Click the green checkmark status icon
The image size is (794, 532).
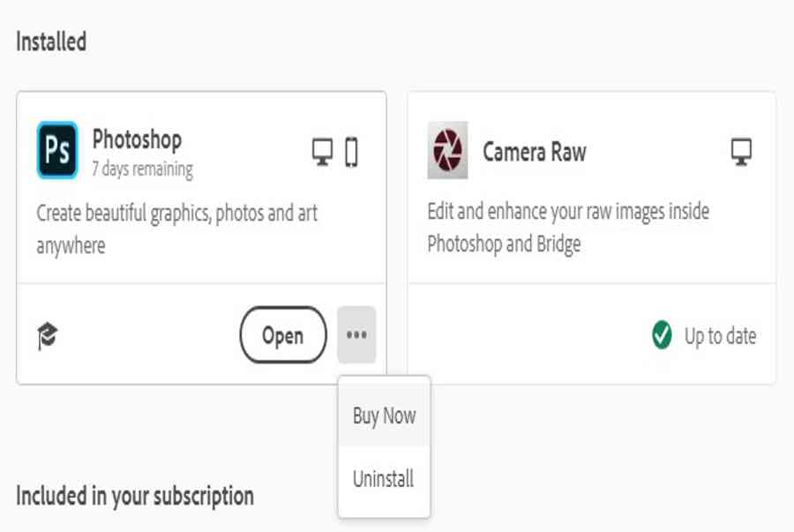coord(662,335)
